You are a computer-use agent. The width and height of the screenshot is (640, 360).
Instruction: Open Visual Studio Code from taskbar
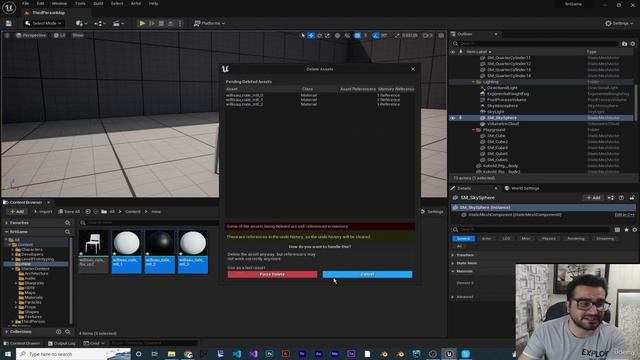237,353
